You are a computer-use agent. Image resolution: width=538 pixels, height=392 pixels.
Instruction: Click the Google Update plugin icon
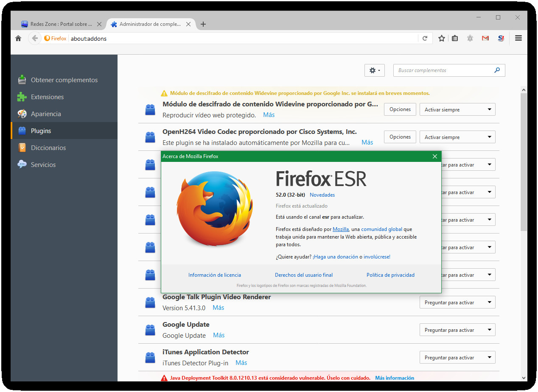pos(150,330)
